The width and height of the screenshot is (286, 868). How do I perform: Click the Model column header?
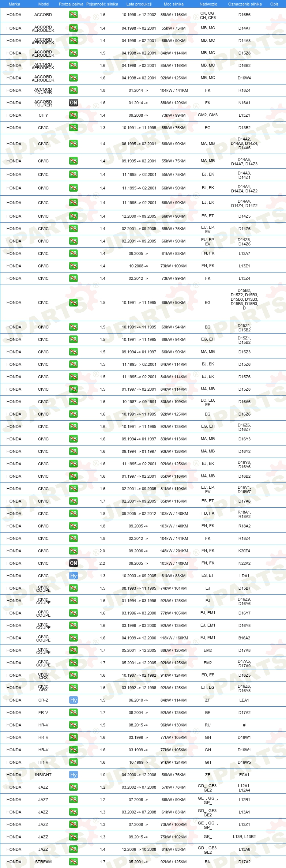click(44, 4)
